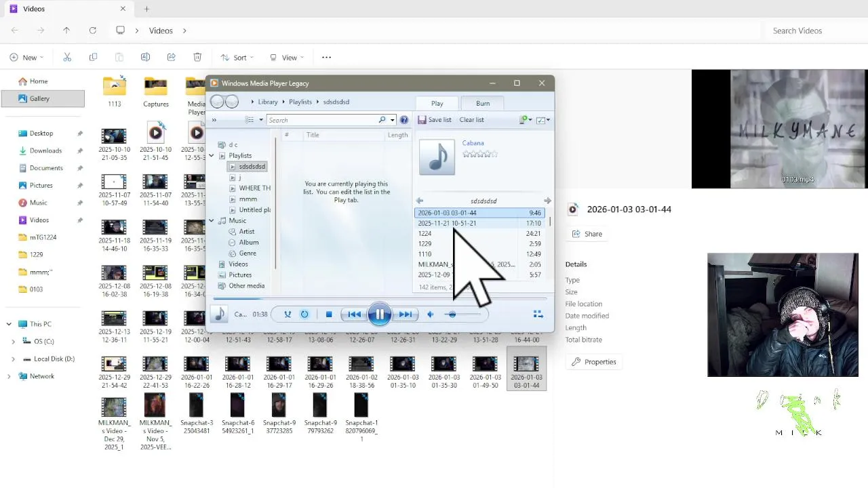Toggle shuffle in Media Player
This screenshot has width=868, height=488.
(288, 314)
